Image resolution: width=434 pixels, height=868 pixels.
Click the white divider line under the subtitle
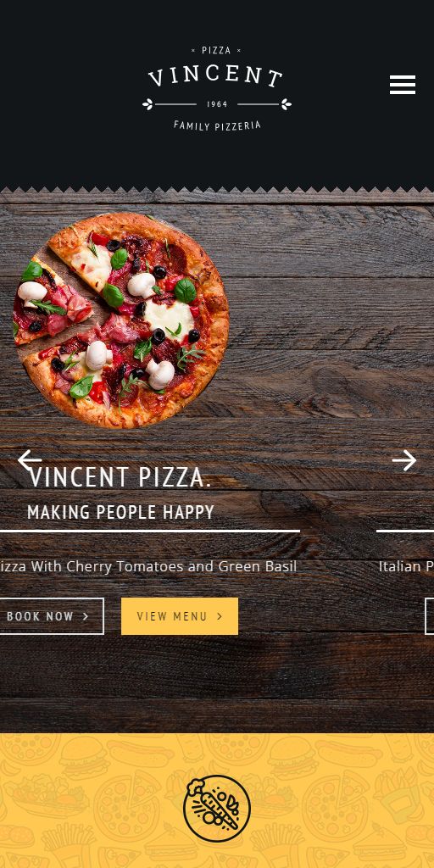[150, 531]
